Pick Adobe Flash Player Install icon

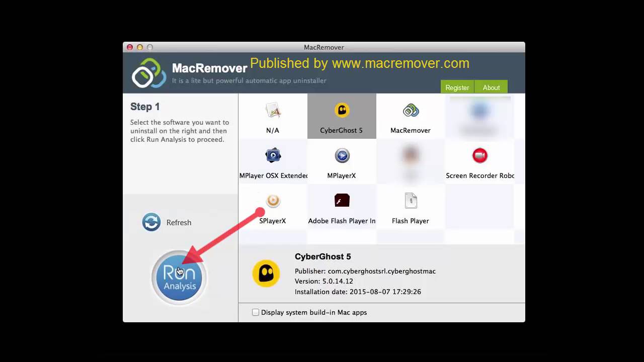coord(342,201)
